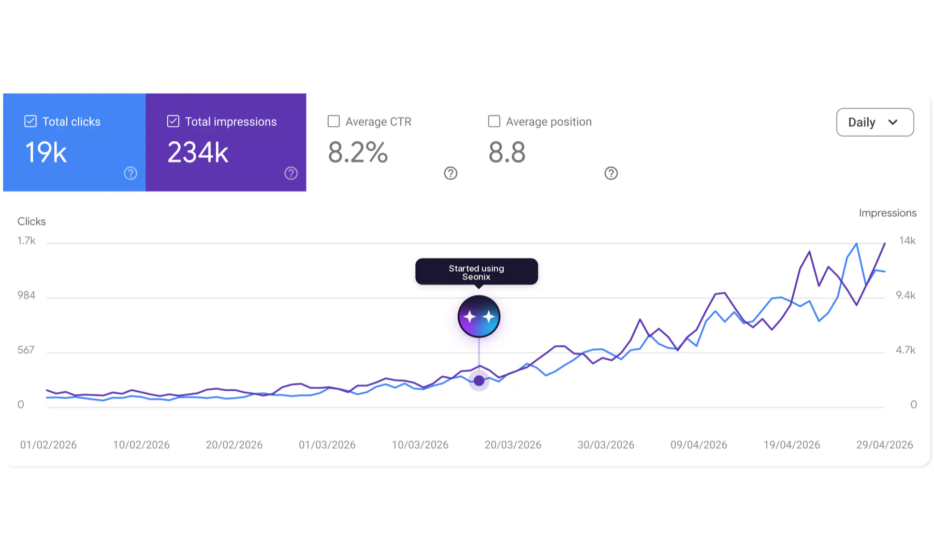The image size is (934, 560).
Task: Uncheck the Total impressions checkbox
Action: [x=173, y=121]
